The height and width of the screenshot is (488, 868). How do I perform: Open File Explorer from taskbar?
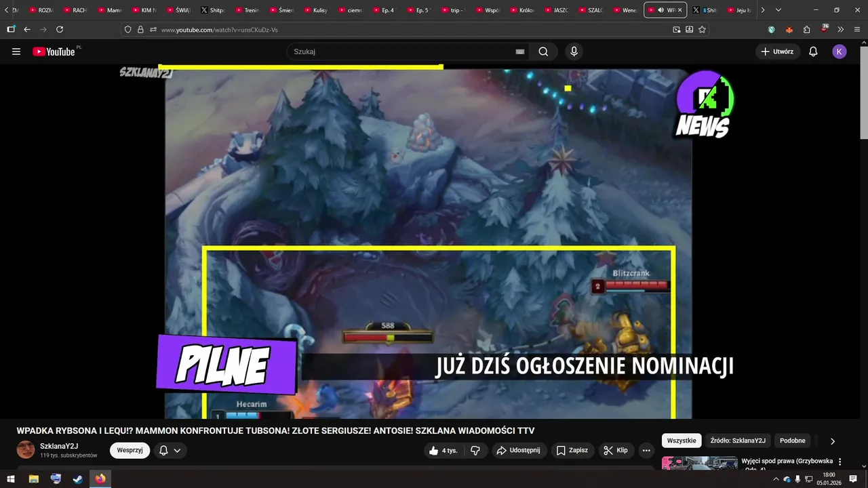[33, 479]
